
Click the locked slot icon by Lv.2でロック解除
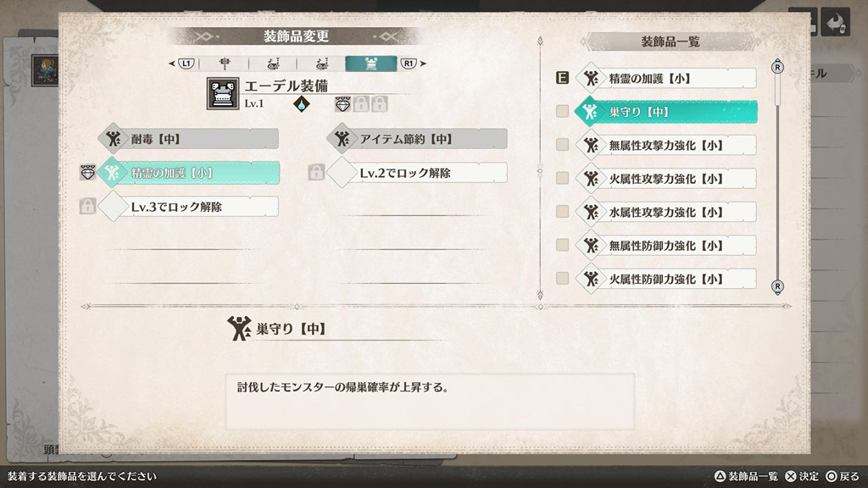(316, 173)
